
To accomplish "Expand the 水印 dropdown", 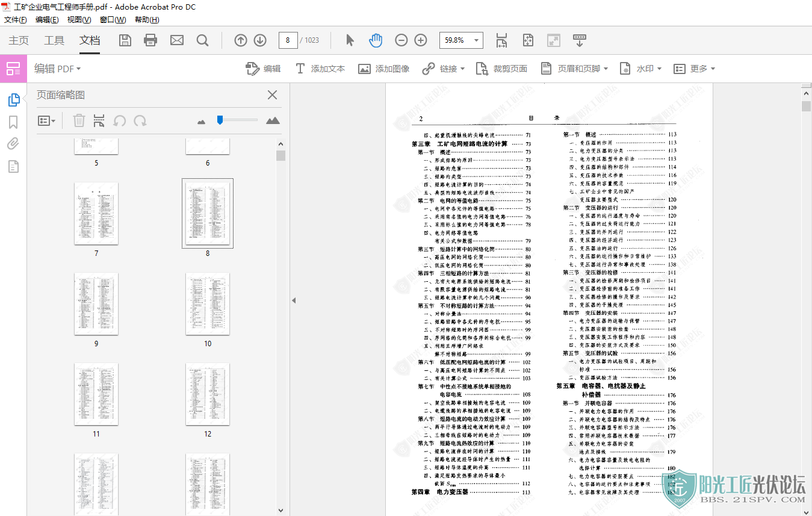I will pyautogui.click(x=659, y=69).
